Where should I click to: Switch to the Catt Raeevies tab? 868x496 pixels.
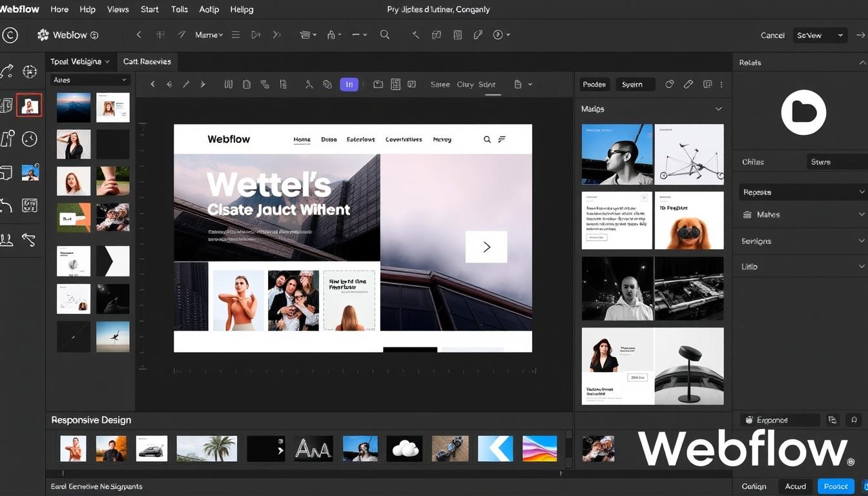[x=147, y=61]
